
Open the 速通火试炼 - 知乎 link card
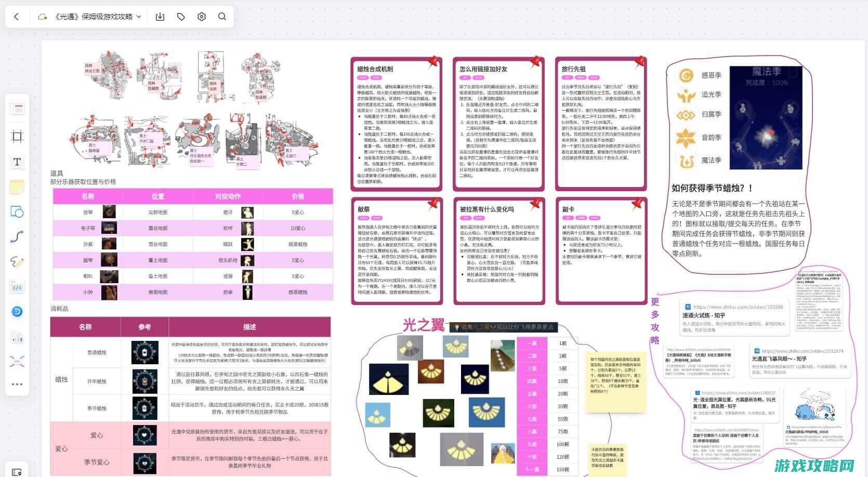pyautogui.click(x=734, y=317)
